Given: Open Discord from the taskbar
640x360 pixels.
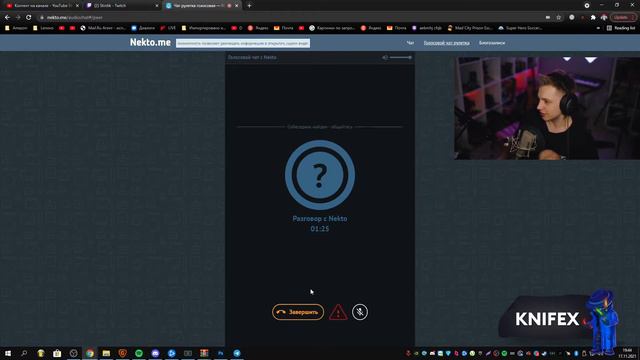Looking at the screenshot, I should (155, 353).
